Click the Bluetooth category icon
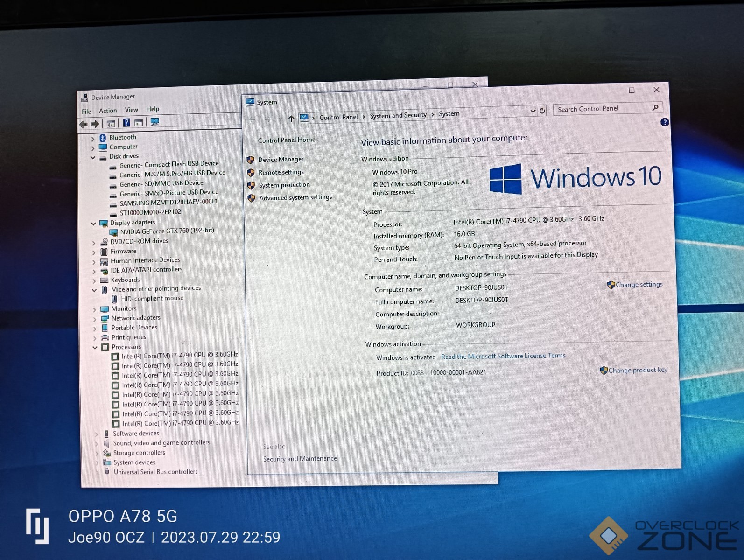 pyautogui.click(x=103, y=138)
